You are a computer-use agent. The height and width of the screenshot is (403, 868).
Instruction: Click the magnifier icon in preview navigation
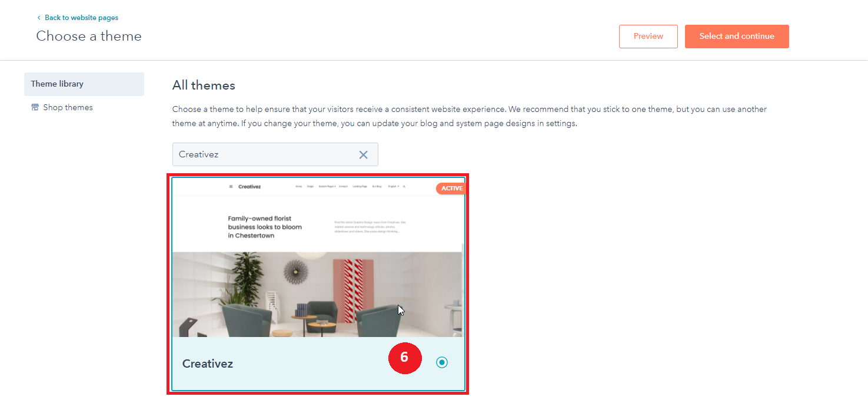click(x=404, y=186)
